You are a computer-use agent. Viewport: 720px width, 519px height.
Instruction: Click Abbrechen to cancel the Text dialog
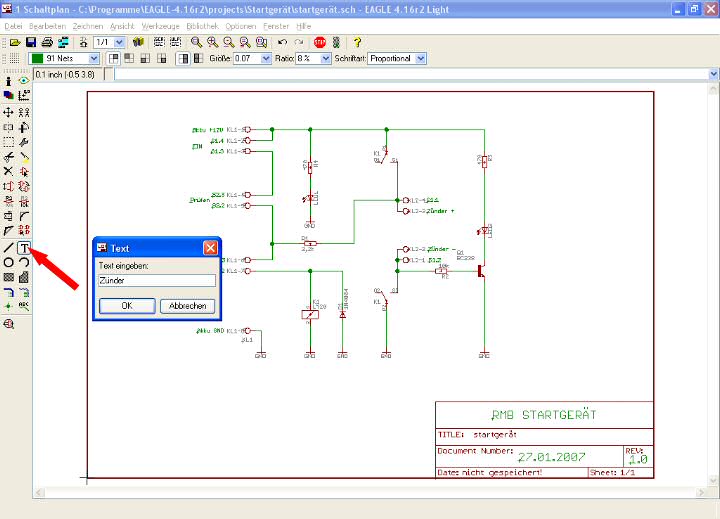click(187, 306)
